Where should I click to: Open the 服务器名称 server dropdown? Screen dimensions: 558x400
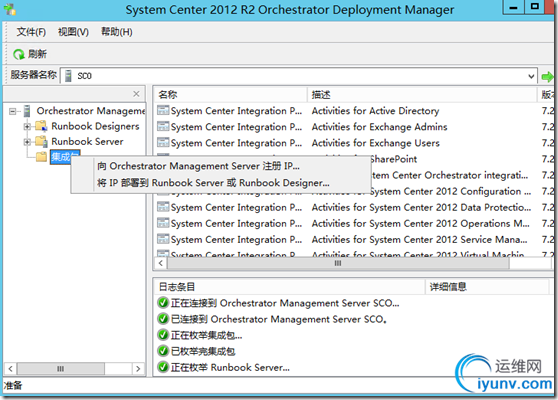point(531,76)
